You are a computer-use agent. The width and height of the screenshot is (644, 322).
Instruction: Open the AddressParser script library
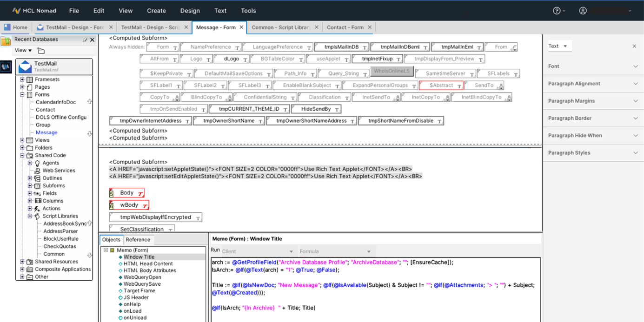(60, 231)
